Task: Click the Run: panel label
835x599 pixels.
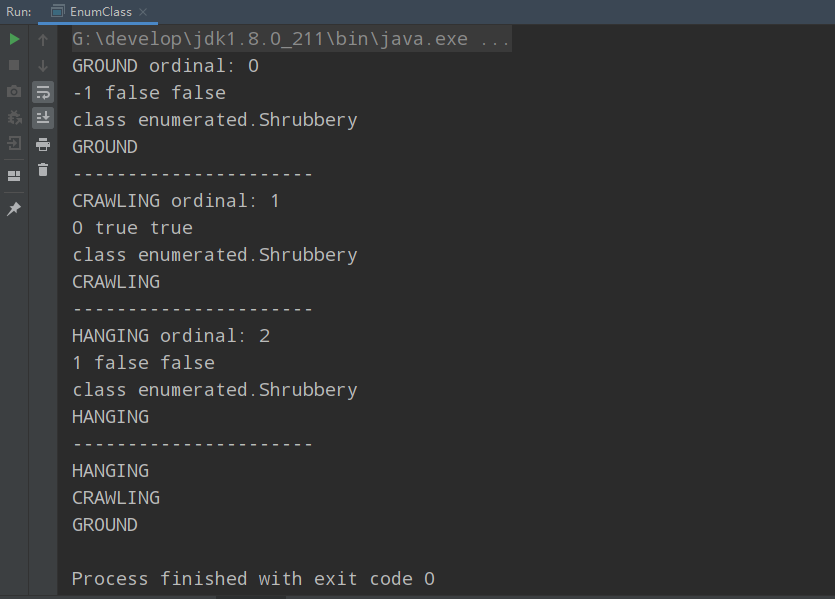Action: (18, 12)
